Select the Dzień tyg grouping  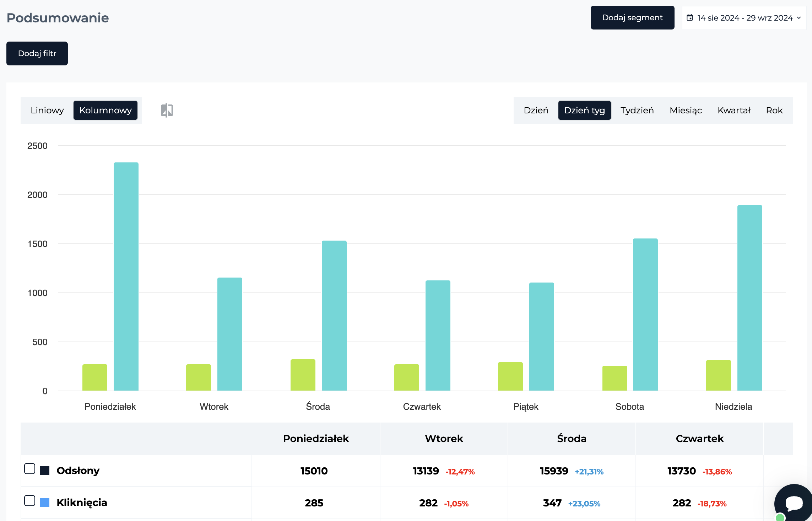click(584, 110)
